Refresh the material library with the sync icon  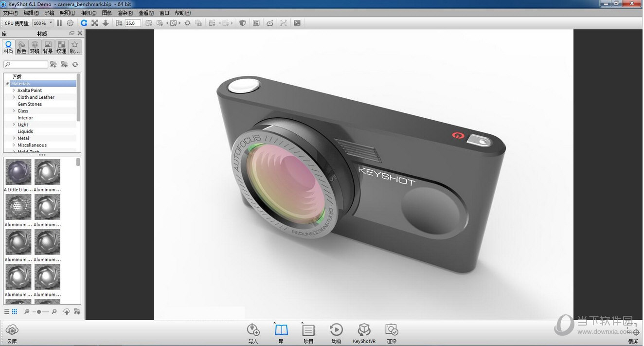pos(75,64)
